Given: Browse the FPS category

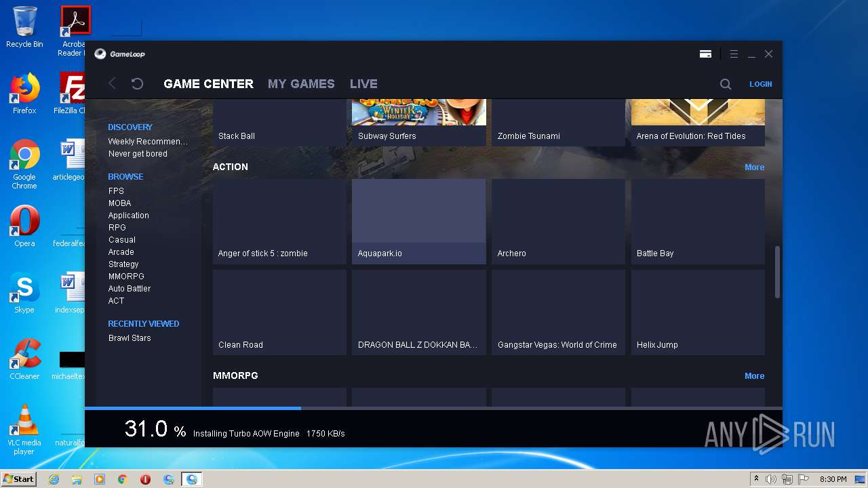Looking at the screenshot, I should 116,191.
